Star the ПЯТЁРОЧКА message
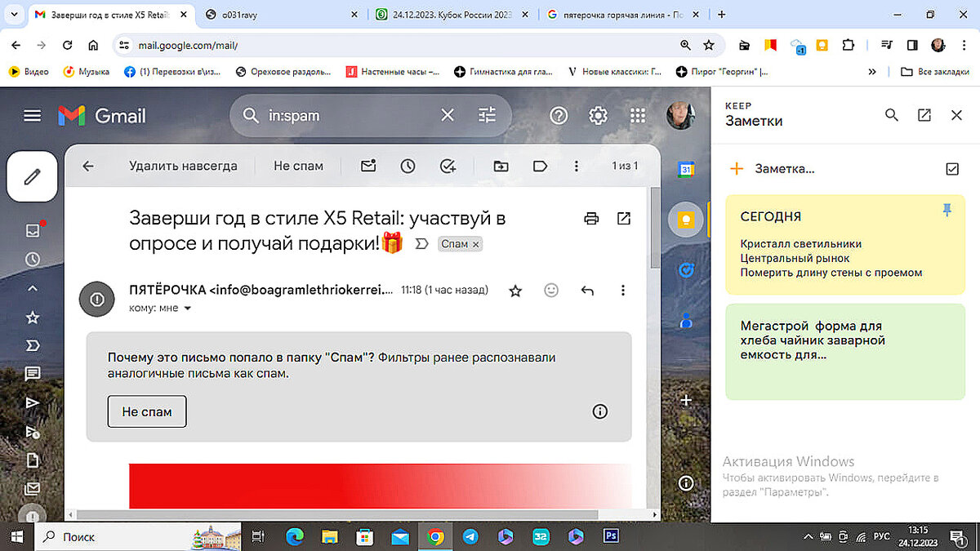 (x=515, y=291)
